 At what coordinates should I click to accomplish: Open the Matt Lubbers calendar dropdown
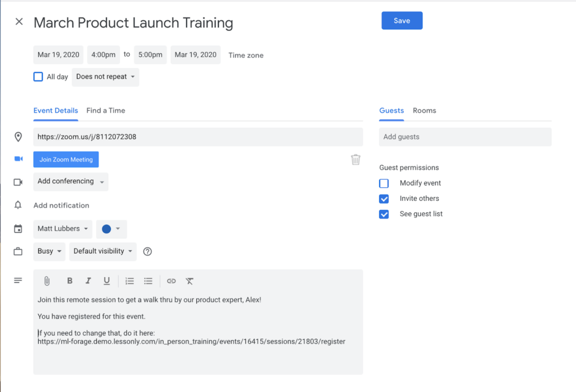63,229
